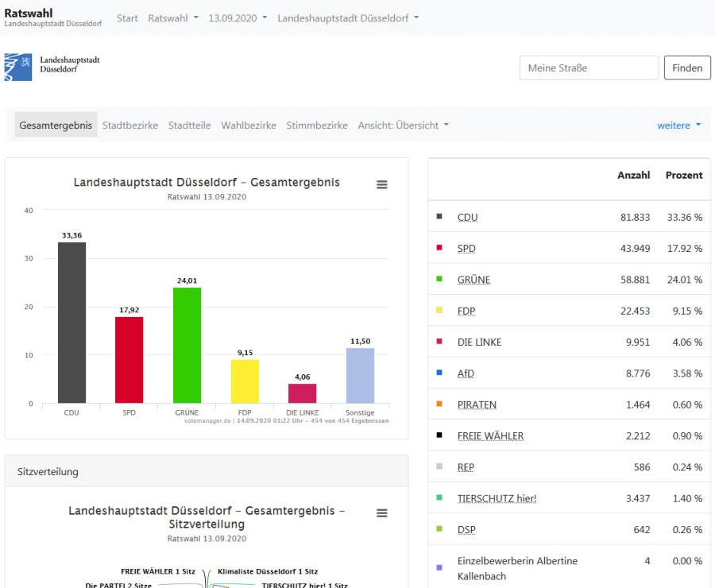Click the SPD party link in table
715x588 pixels.
[466, 248]
